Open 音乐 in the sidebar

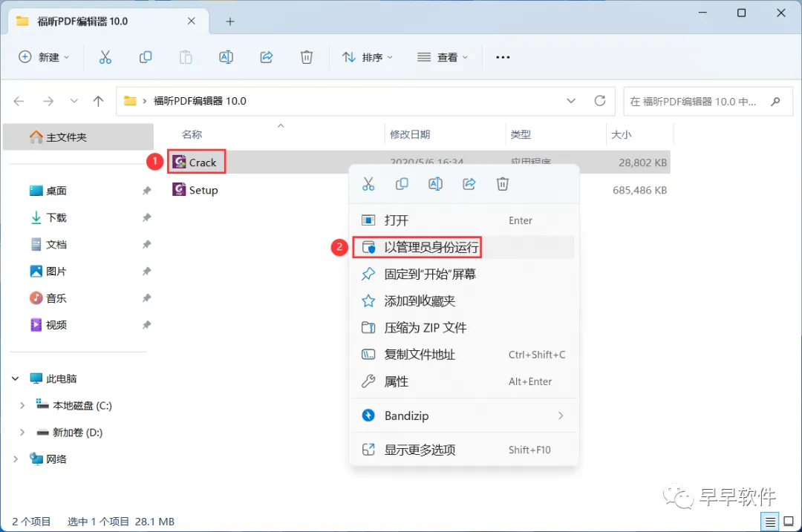[x=56, y=298]
